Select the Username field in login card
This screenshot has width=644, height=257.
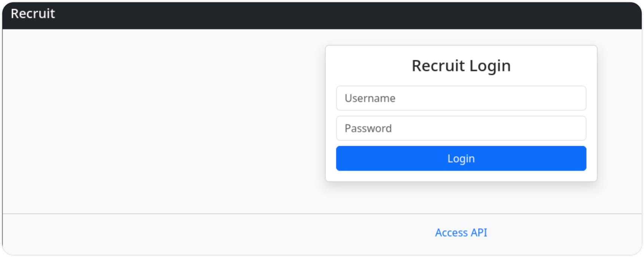461,98
